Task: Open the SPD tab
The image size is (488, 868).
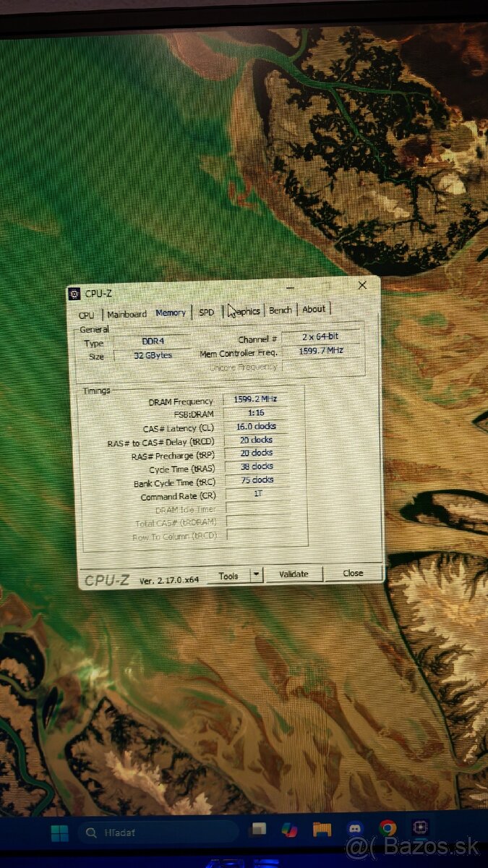Action: click(x=207, y=312)
